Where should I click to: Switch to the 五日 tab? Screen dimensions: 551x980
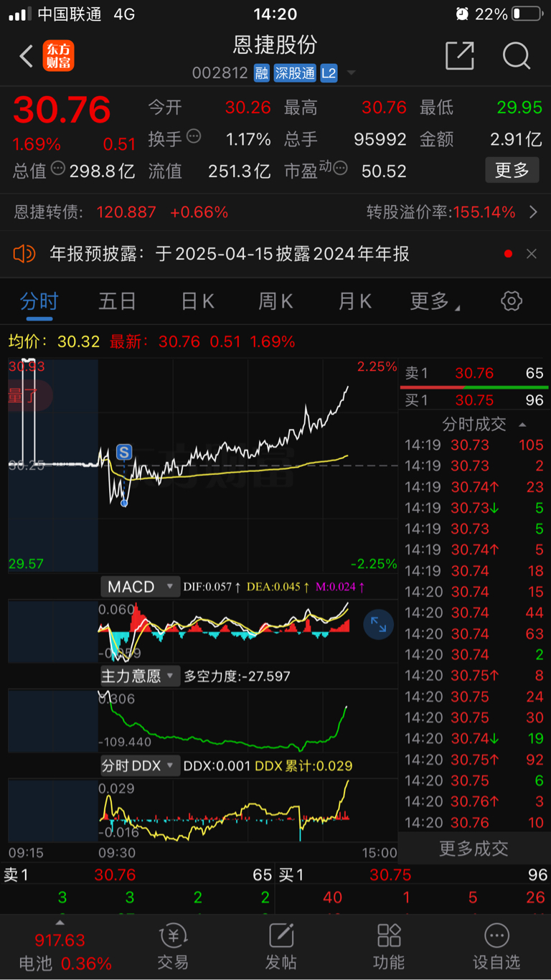coord(118,301)
